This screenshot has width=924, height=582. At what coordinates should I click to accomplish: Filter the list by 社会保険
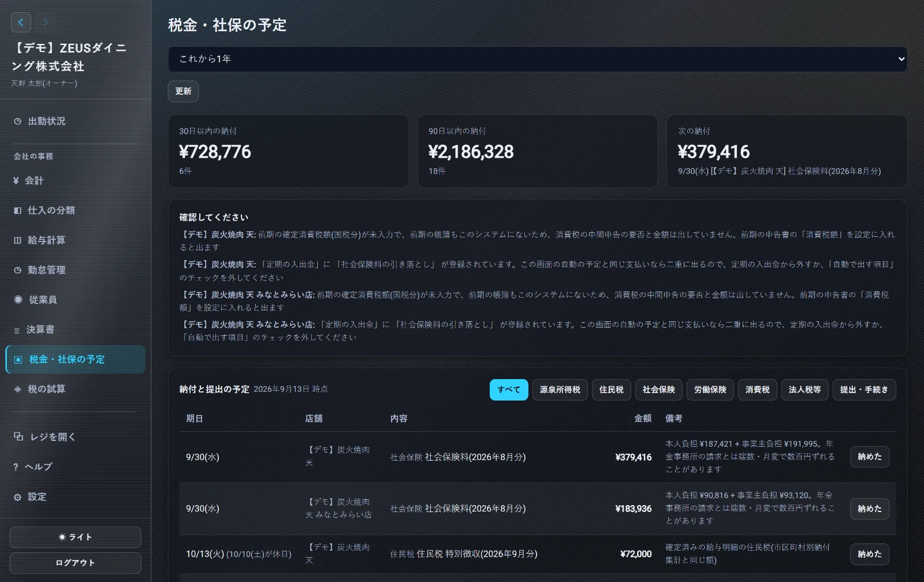pyautogui.click(x=659, y=390)
